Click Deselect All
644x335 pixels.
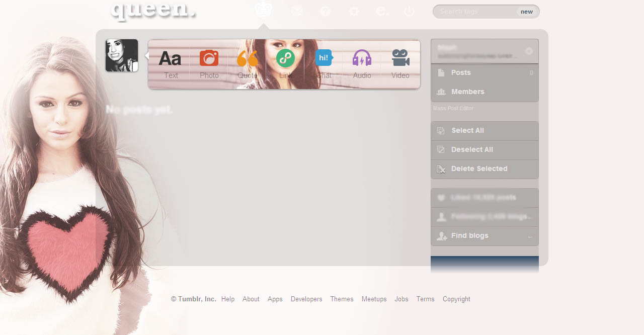485,150
